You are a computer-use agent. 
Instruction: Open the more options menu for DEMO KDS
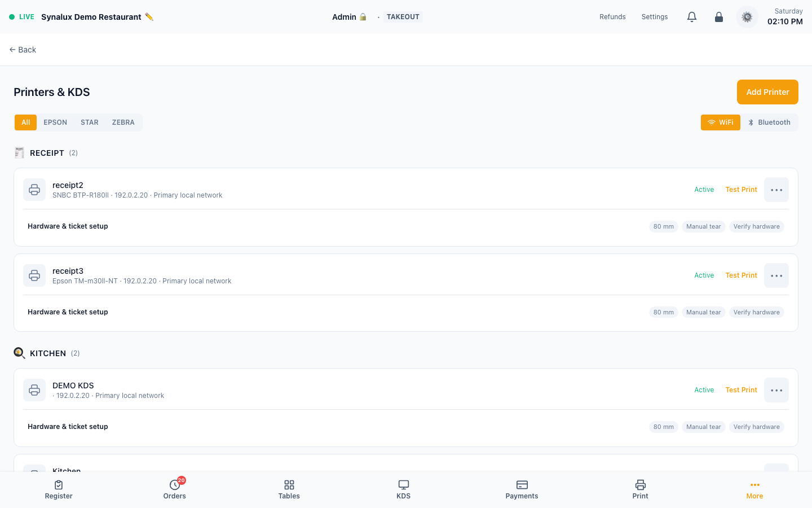click(776, 390)
